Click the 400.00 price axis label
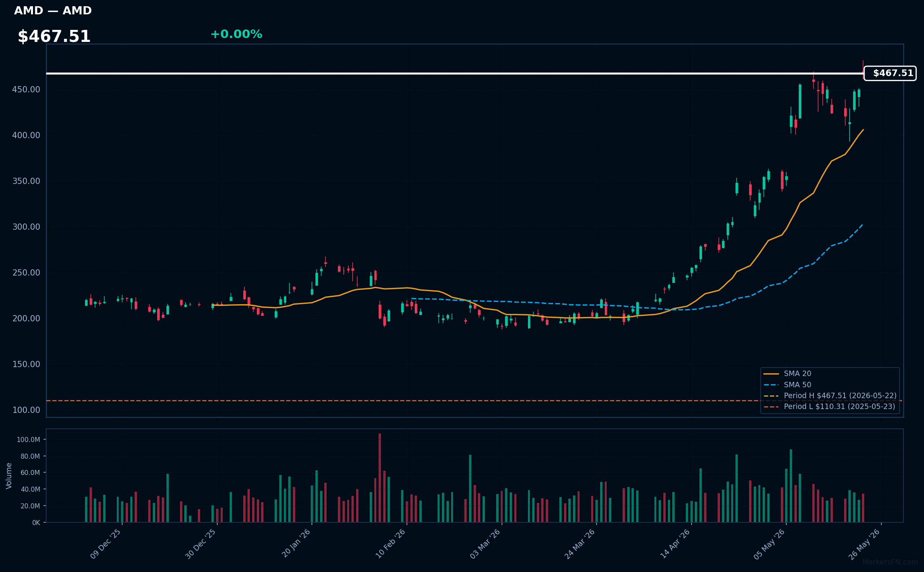 pyautogui.click(x=26, y=135)
